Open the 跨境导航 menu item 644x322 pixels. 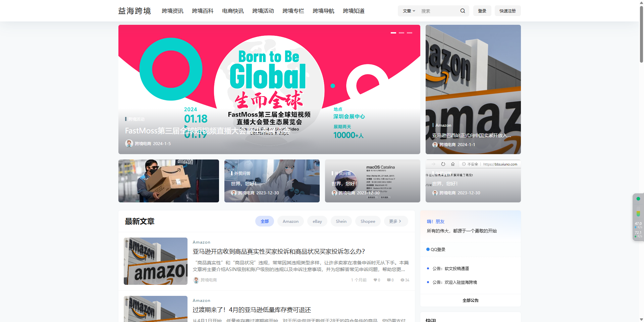pos(323,11)
